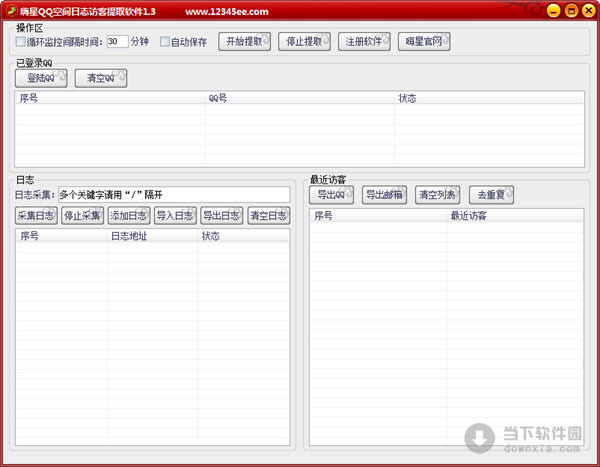Click the 清空日志 button
600x467 pixels.
tap(269, 216)
